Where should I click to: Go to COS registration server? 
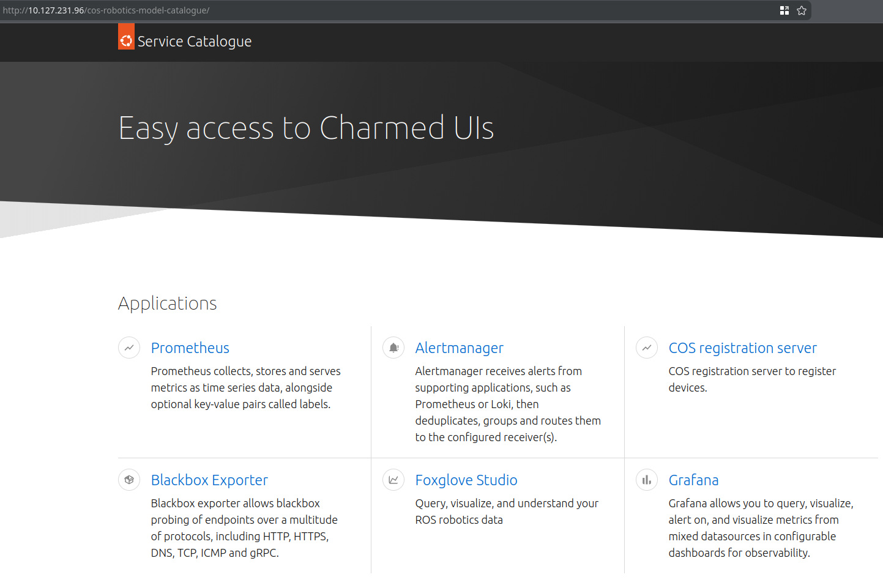point(742,348)
